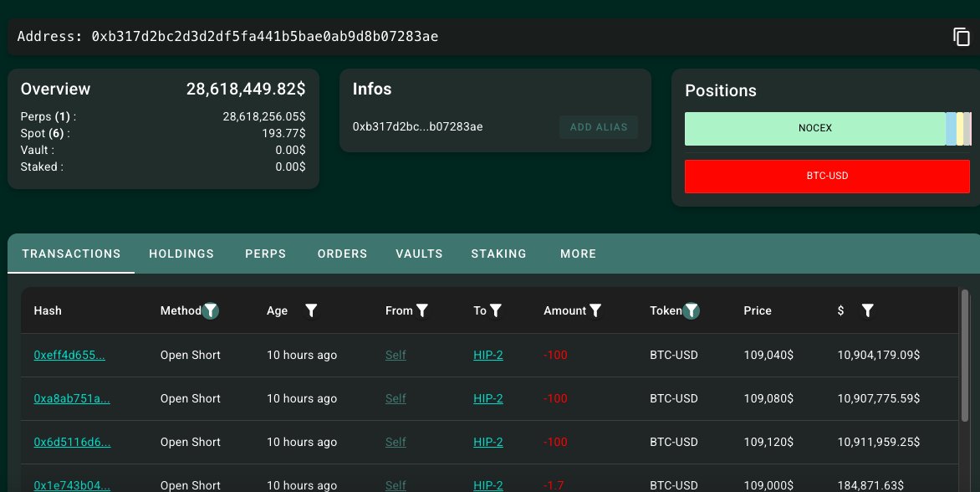Copy the wallet address with the clipboard icon
The image size is (980, 492).
962,37
